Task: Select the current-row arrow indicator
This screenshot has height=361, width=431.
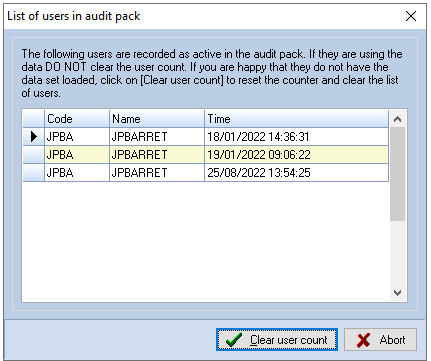Action: pyautogui.click(x=34, y=137)
